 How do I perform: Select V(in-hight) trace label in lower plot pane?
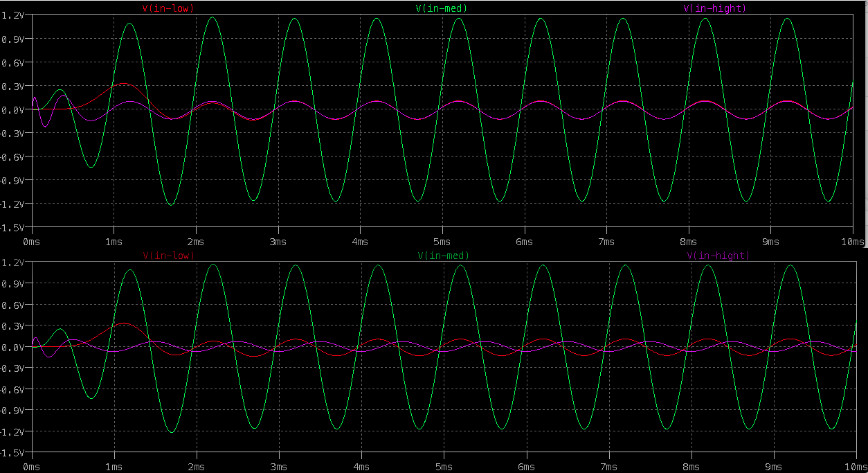pos(718,256)
